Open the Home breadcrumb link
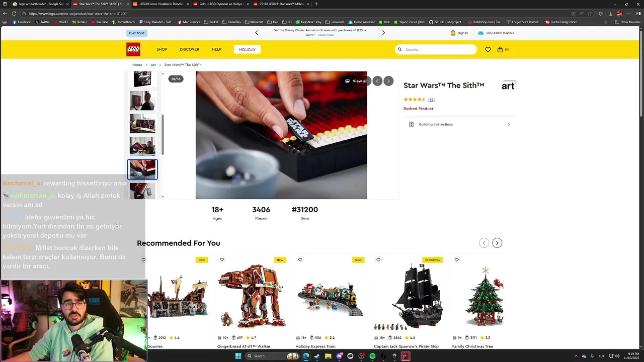644x362 pixels. tap(137, 65)
